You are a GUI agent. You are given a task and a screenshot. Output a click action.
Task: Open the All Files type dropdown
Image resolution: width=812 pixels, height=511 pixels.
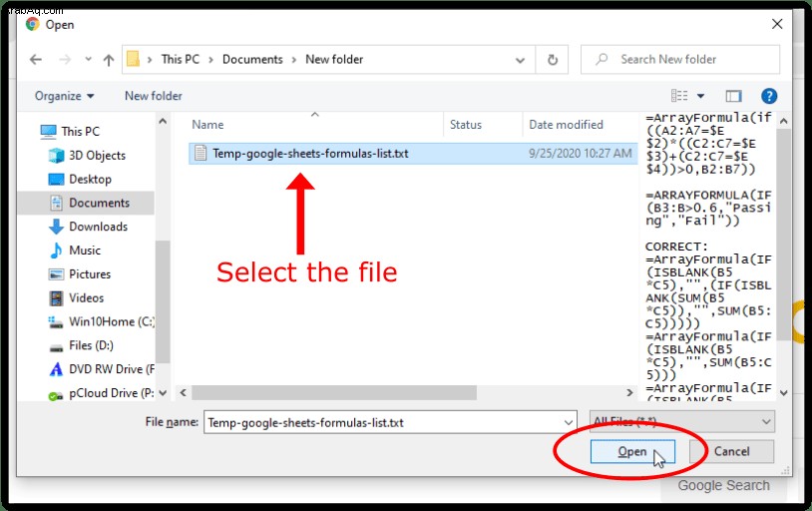(x=682, y=422)
